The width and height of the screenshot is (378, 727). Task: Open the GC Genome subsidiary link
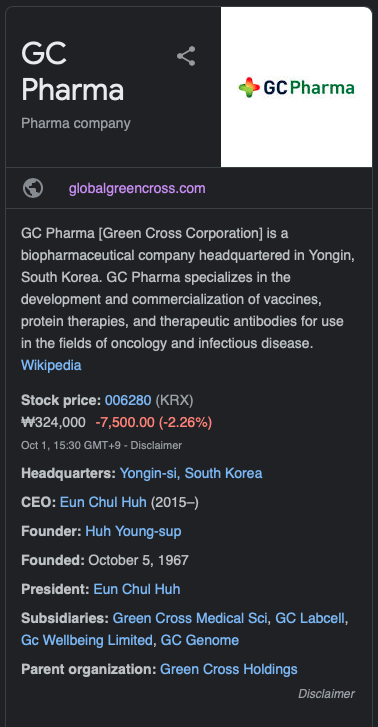coord(199,640)
